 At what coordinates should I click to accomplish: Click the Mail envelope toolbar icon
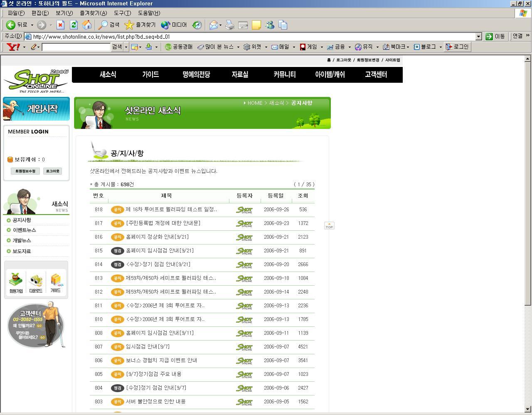point(213,25)
